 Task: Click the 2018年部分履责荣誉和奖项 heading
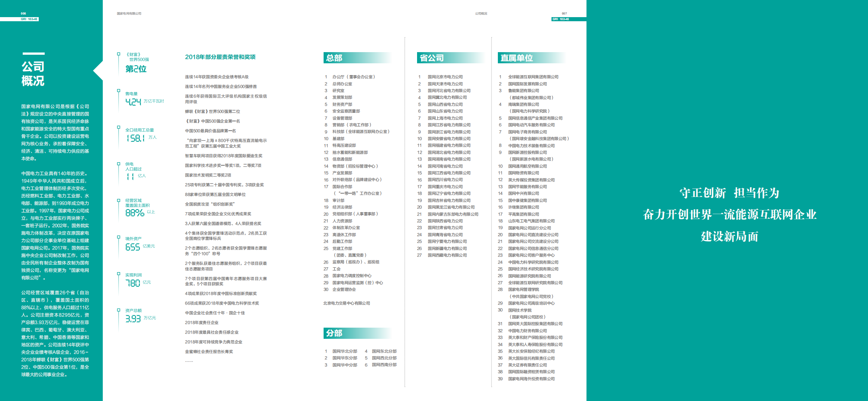point(220,57)
